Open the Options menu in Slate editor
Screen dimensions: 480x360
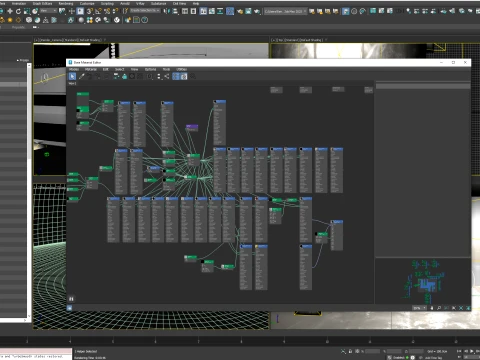coord(150,69)
